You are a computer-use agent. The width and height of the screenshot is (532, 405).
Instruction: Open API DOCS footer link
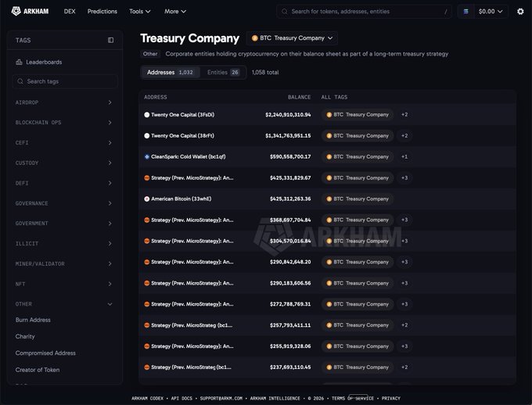click(x=182, y=398)
